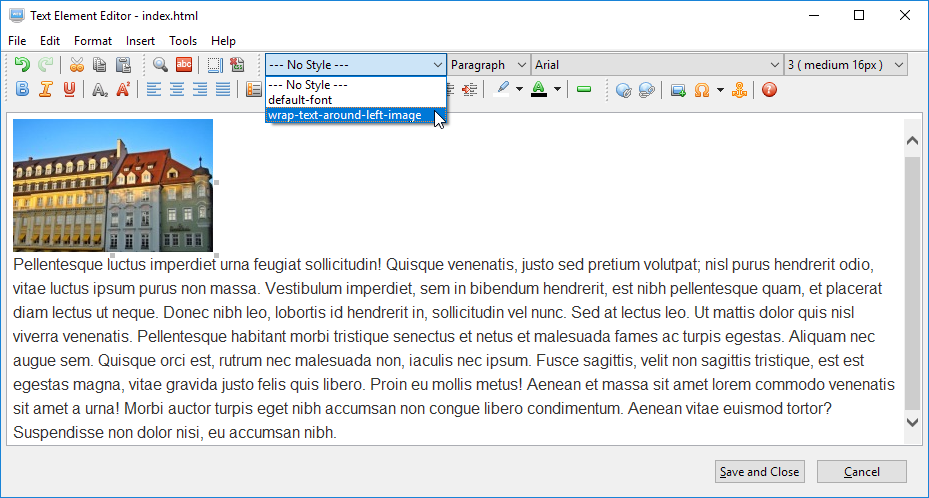The image size is (929, 498).
Task: Click scrollbar up arrow
Action: [x=912, y=141]
